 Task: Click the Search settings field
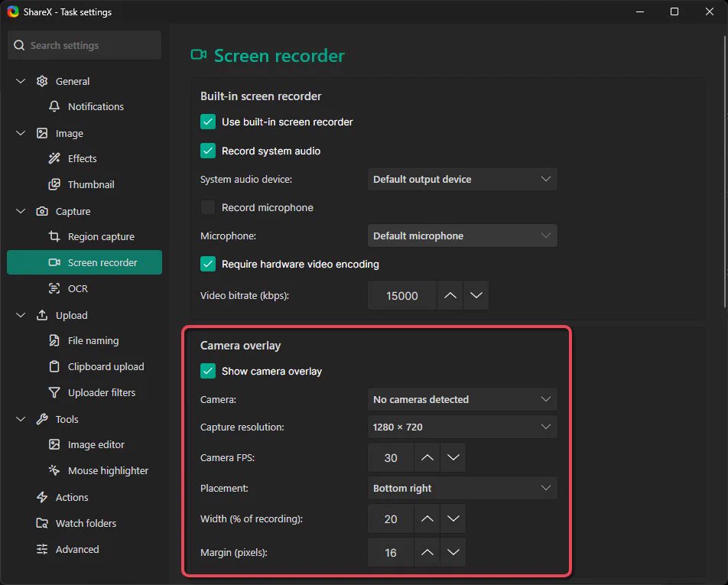pos(84,45)
